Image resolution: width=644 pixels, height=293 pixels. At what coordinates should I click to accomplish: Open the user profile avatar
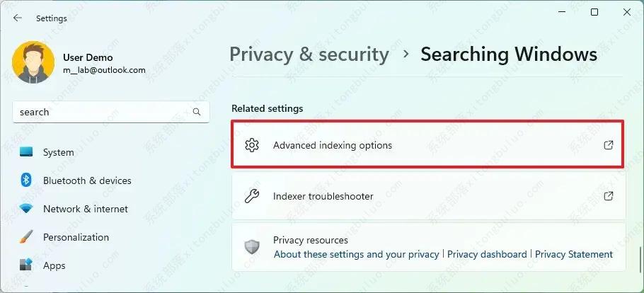pyautogui.click(x=33, y=62)
